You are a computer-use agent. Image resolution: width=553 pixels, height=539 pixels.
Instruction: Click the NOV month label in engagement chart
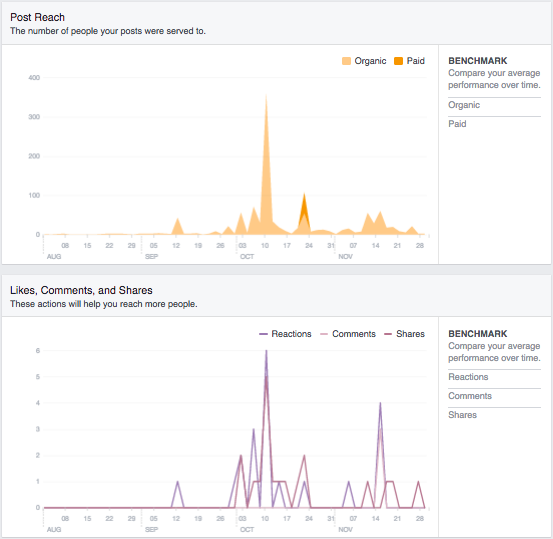345,529
